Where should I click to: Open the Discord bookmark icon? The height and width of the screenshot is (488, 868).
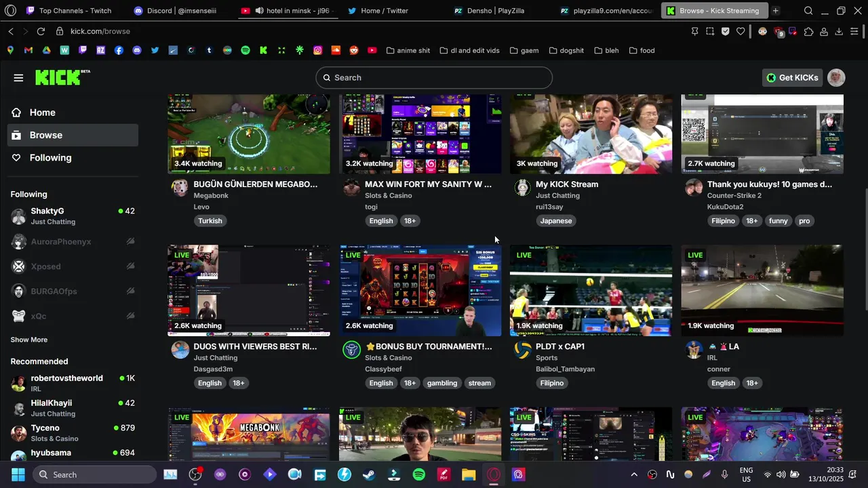coord(137,50)
